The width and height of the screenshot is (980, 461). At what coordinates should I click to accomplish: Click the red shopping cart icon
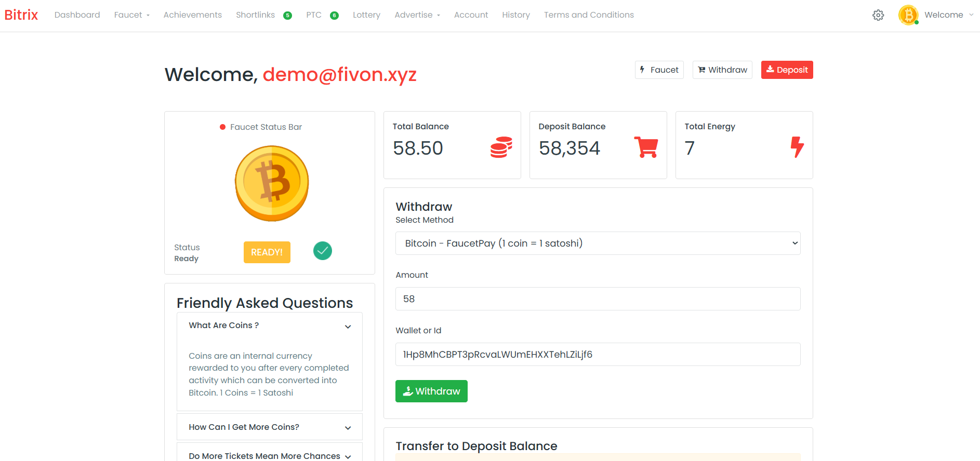pos(646,147)
